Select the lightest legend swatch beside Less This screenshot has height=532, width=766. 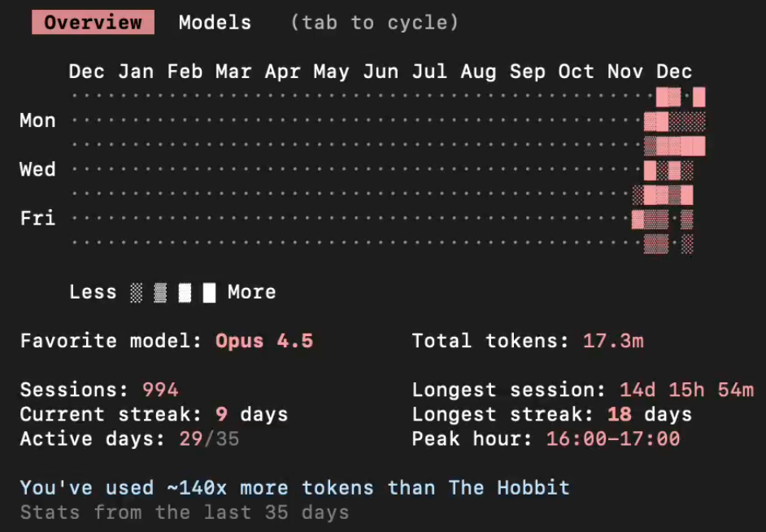click(x=136, y=293)
